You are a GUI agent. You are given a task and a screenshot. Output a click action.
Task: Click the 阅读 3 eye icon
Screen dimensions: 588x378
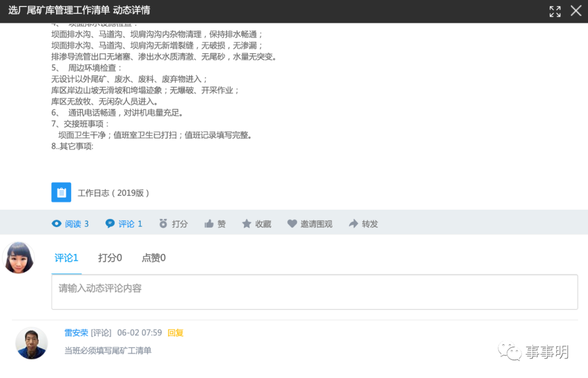click(x=57, y=223)
